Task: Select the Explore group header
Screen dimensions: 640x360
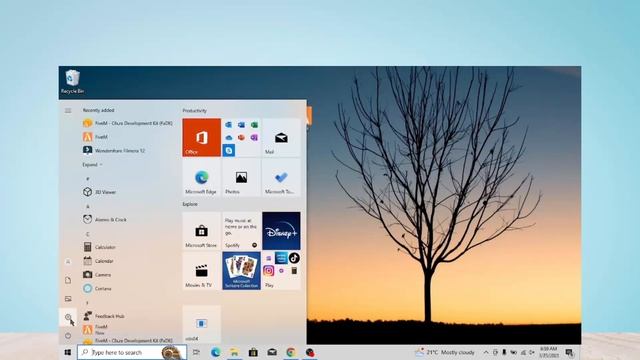Action: pos(190,204)
